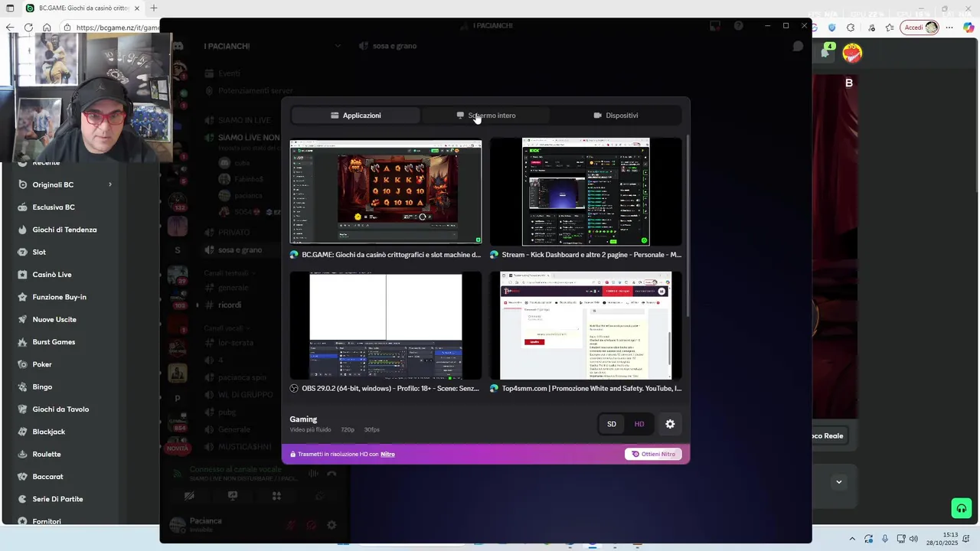This screenshot has height=551, width=980.
Task: Toggle Discord headphone deafen
Action: 311,525
